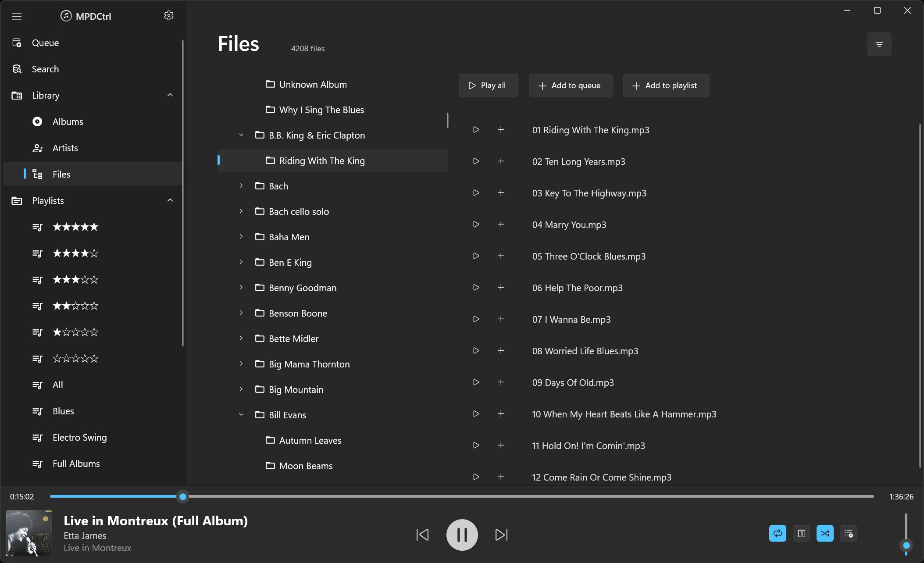This screenshot has width=924, height=563.
Task: Play track 01 Riding With The King
Action: 476,130
